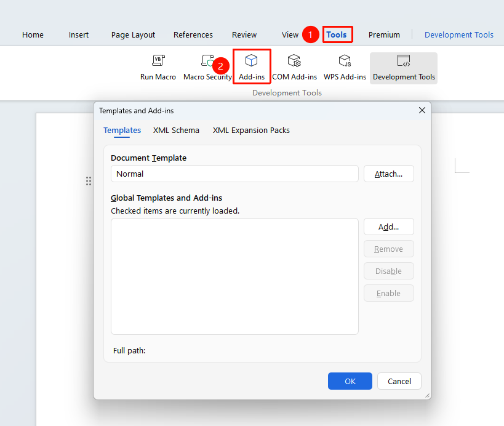Viewport: 504px width, 426px height.
Task: Click "Checked items are currently loaded." text
Action: [175, 211]
